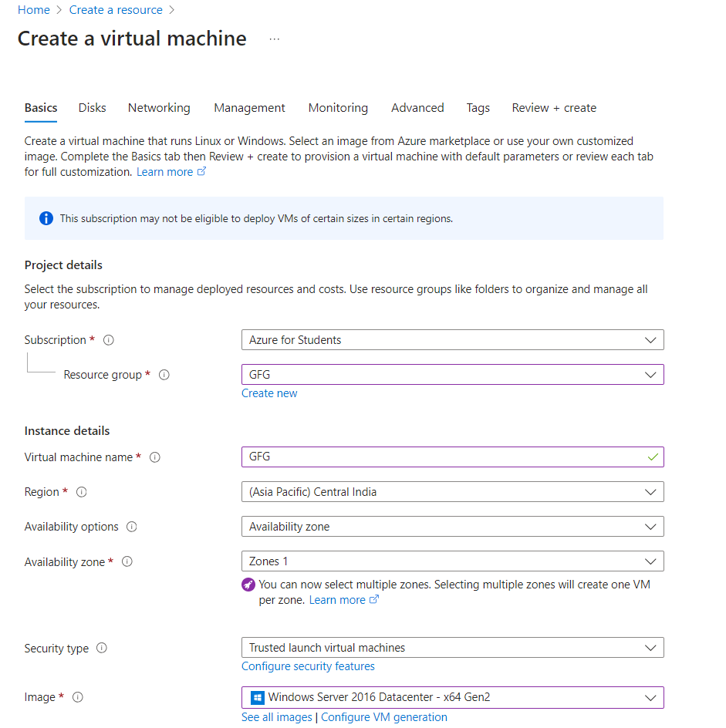726x728 pixels.
Task: Click the Virtual machine name input field
Action: (444, 457)
